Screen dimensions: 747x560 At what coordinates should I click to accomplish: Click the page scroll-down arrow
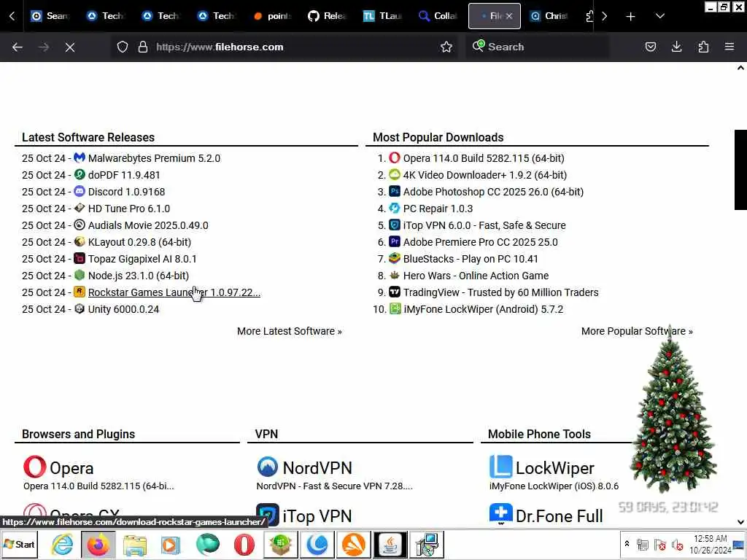click(x=741, y=522)
